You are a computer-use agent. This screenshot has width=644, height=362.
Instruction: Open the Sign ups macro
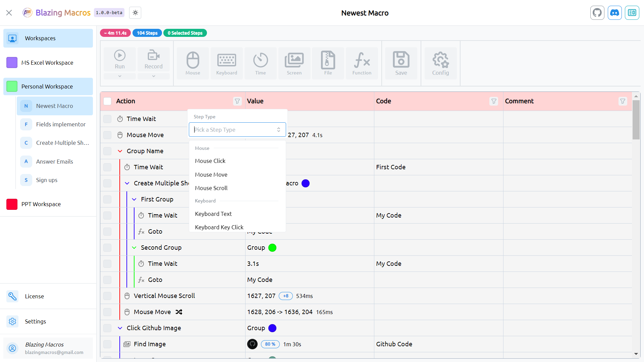click(55, 180)
